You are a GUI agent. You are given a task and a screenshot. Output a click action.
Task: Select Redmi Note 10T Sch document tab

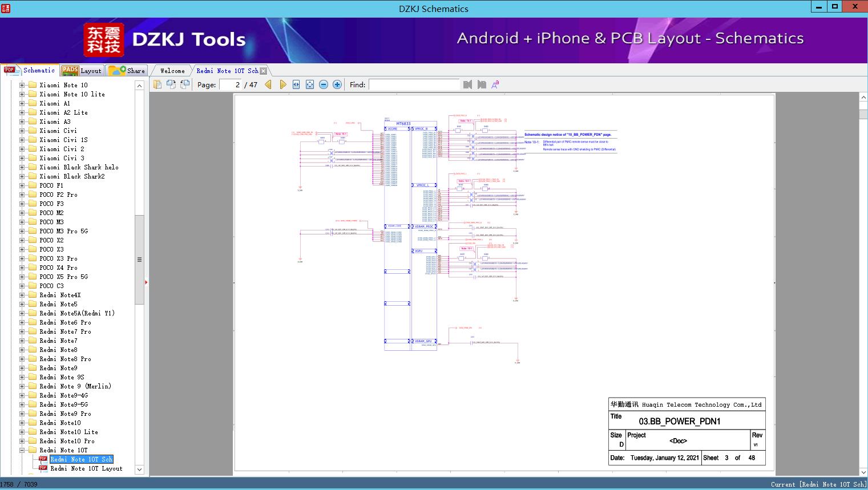(x=227, y=71)
